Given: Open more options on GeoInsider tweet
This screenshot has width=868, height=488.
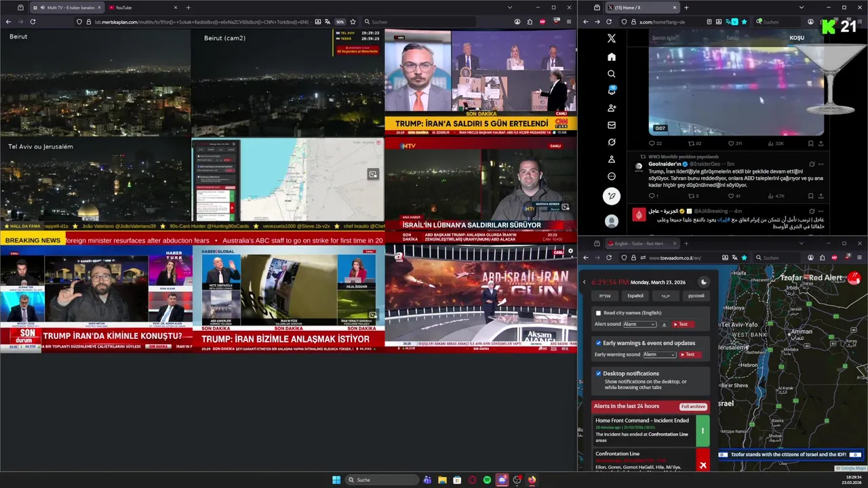Looking at the screenshot, I should [x=821, y=164].
